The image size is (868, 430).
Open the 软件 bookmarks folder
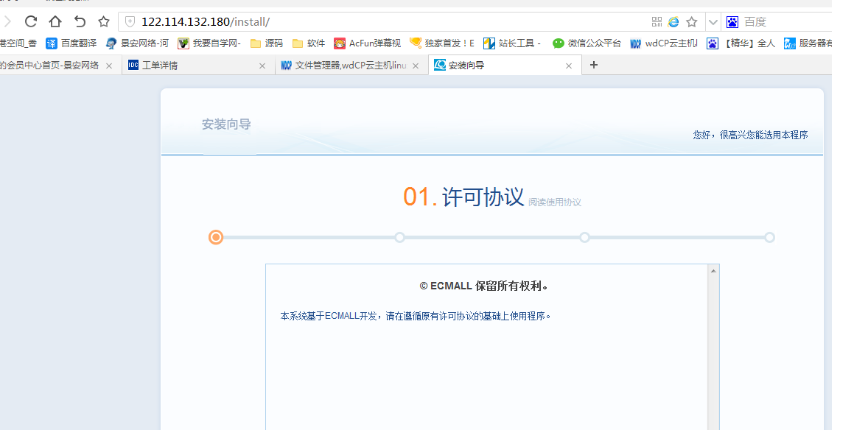tap(308, 43)
